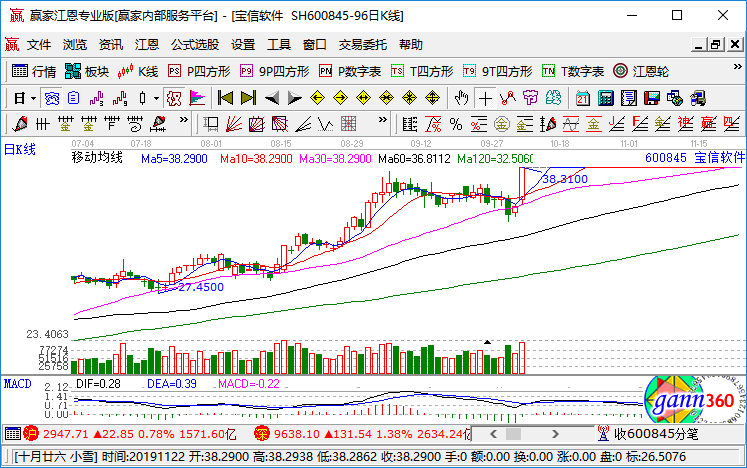This screenshot has height=468, width=747.
Task: Open the notepad icon
Action: point(628,99)
